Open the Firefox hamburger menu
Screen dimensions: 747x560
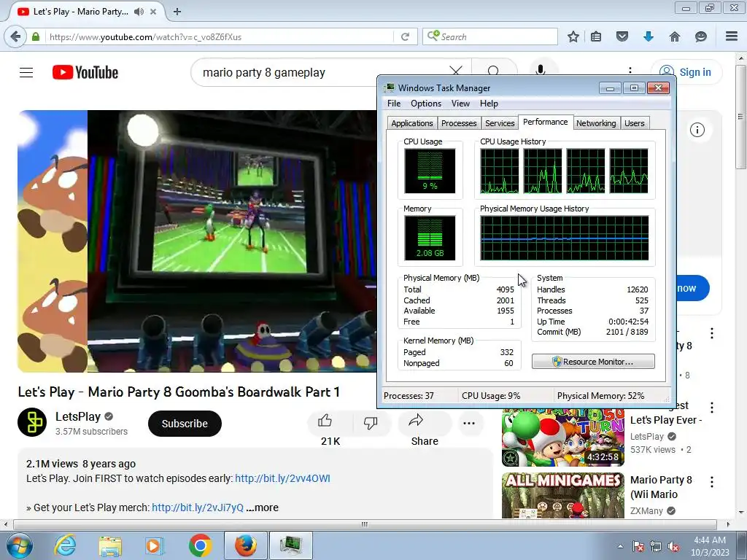(x=732, y=36)
